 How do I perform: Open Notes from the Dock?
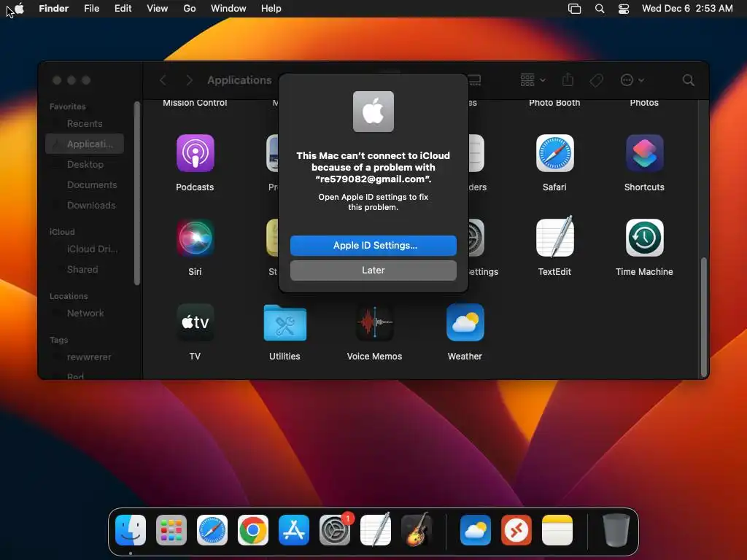click(557, 529)
